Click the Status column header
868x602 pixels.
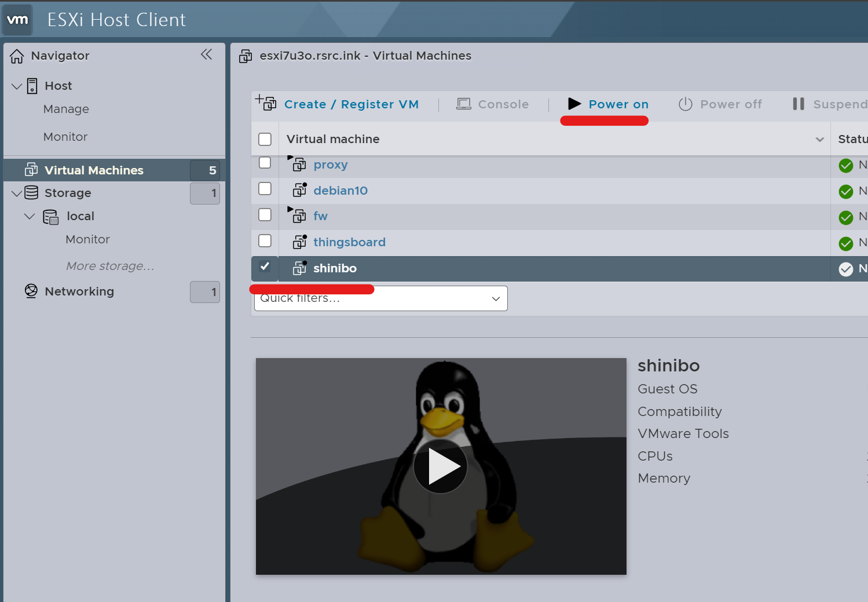[853, 139]
